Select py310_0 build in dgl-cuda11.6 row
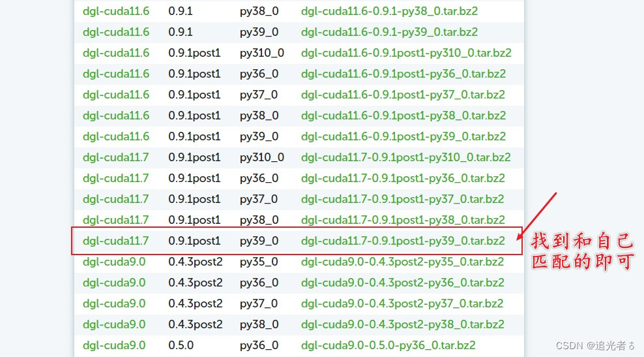Viewport: 644px width, 357px height. [x=262, y=53]
